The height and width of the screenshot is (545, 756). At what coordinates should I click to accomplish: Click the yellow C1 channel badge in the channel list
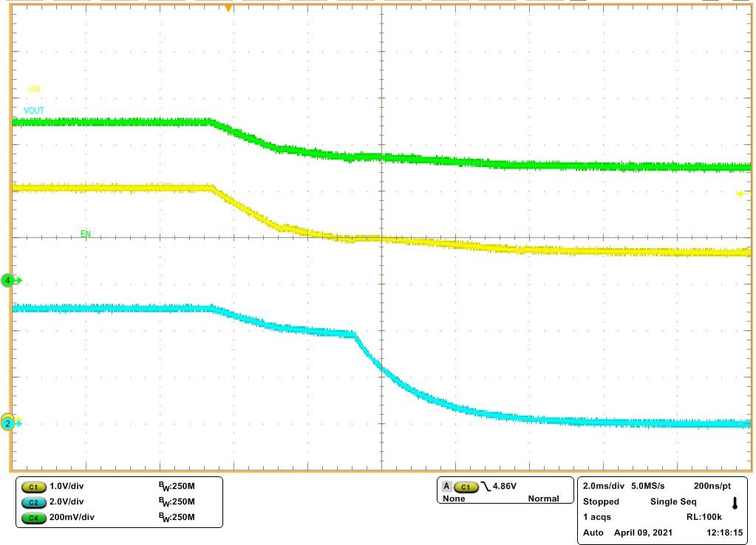(x=33, y=487)
